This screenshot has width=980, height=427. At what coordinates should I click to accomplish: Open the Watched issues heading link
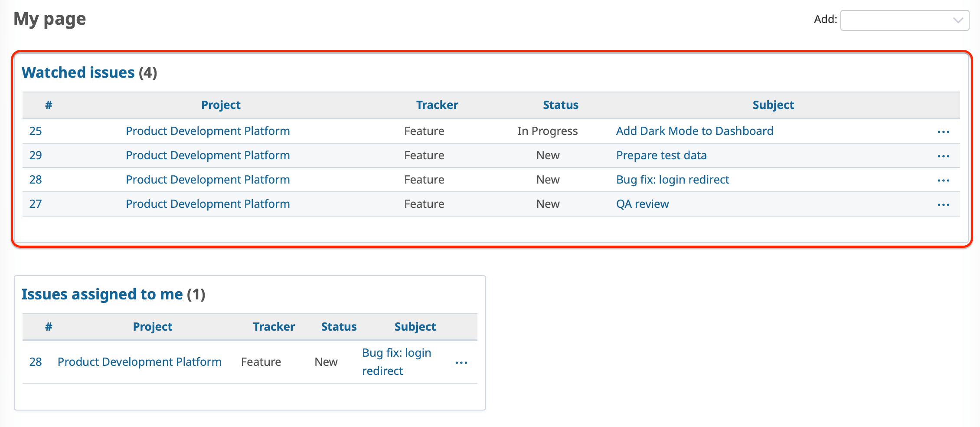78,72
